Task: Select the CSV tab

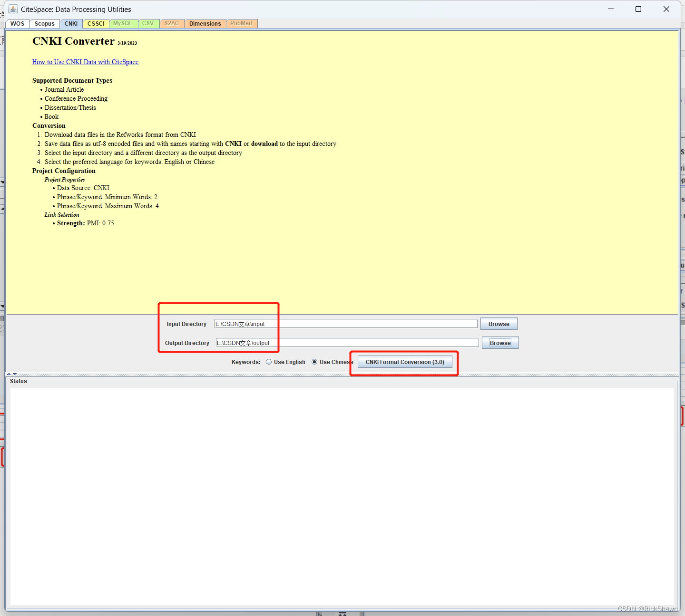Action: [148, 23]
